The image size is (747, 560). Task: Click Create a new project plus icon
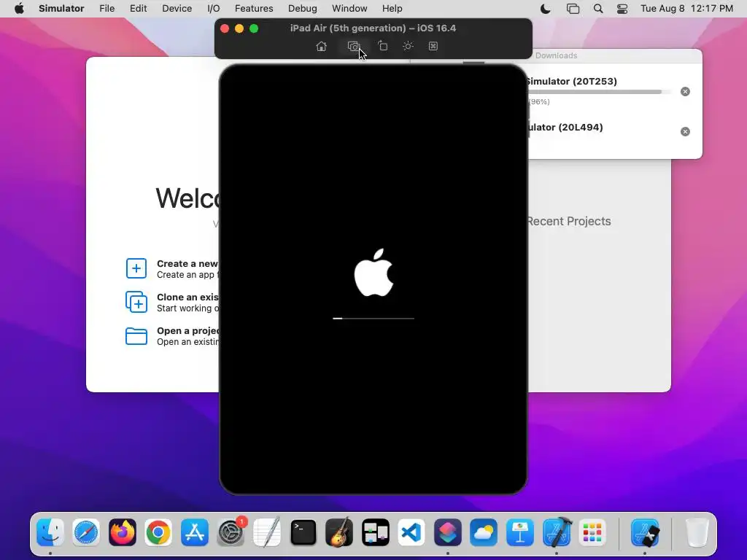(x=136, y=268)
